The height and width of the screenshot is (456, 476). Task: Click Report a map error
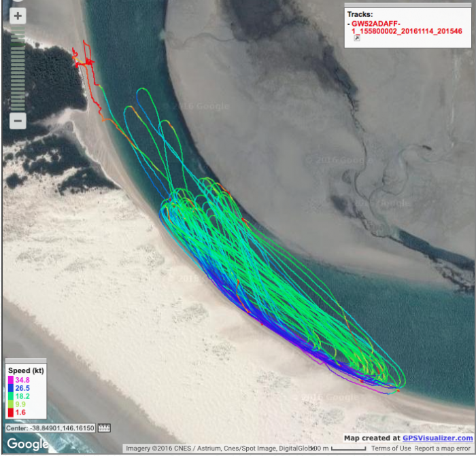point(443,449)
